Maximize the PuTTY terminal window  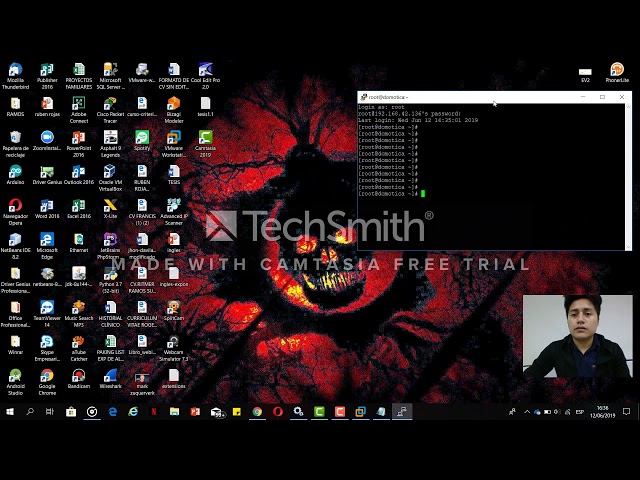602,97
